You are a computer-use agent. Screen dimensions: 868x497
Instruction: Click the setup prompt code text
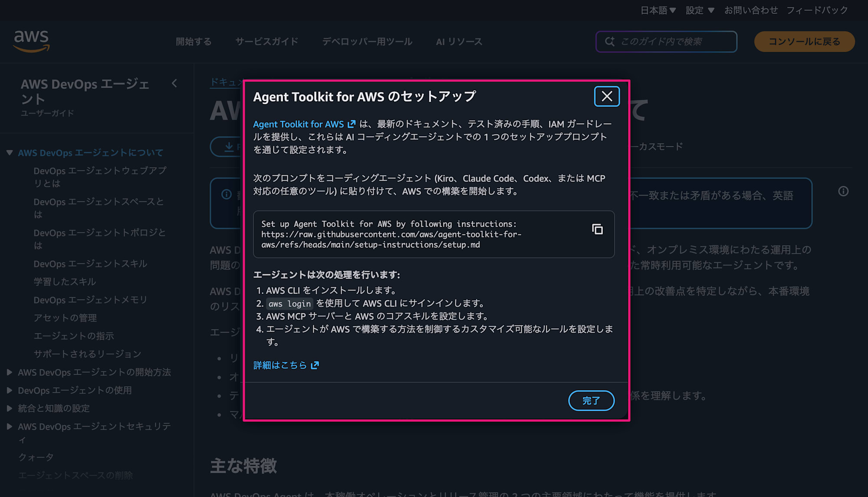pyautogui.click(x=391, y=234)
